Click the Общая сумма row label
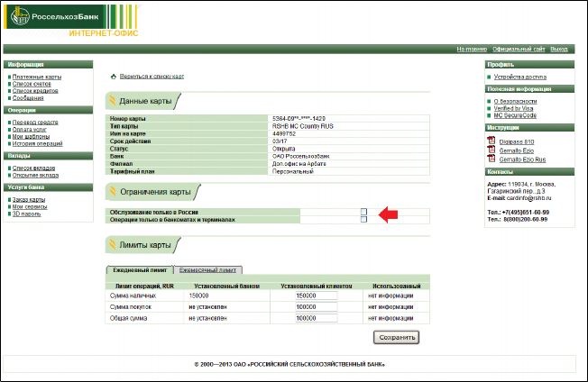Viewport: 588px width, 382px height. pyautogui.click(x=128, y=318)
